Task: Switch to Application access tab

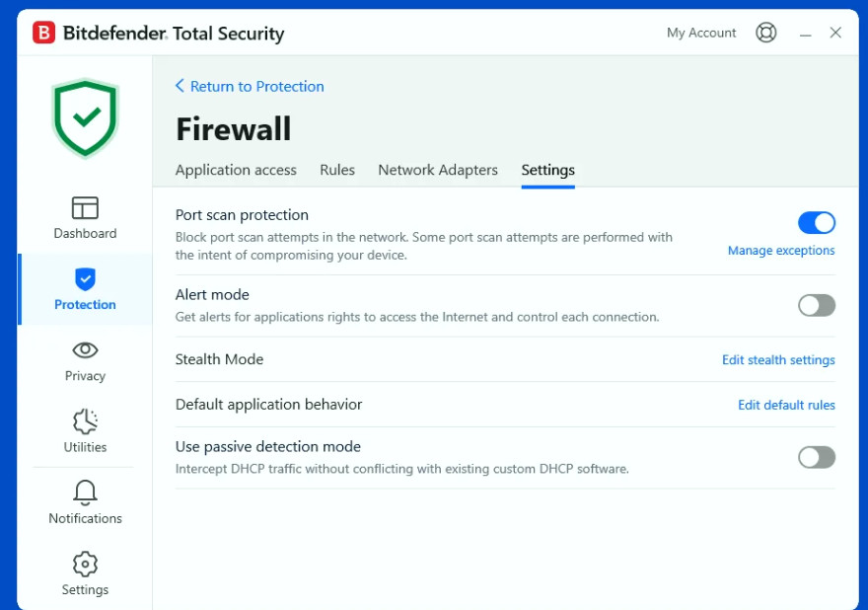Action: (x=236, y=170)
